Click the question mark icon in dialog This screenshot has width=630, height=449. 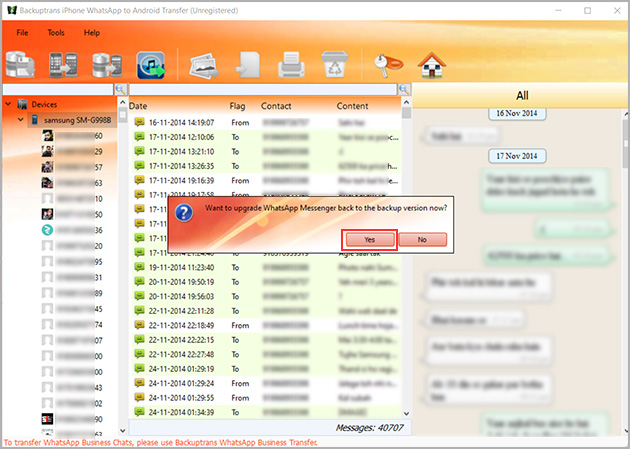184,213
